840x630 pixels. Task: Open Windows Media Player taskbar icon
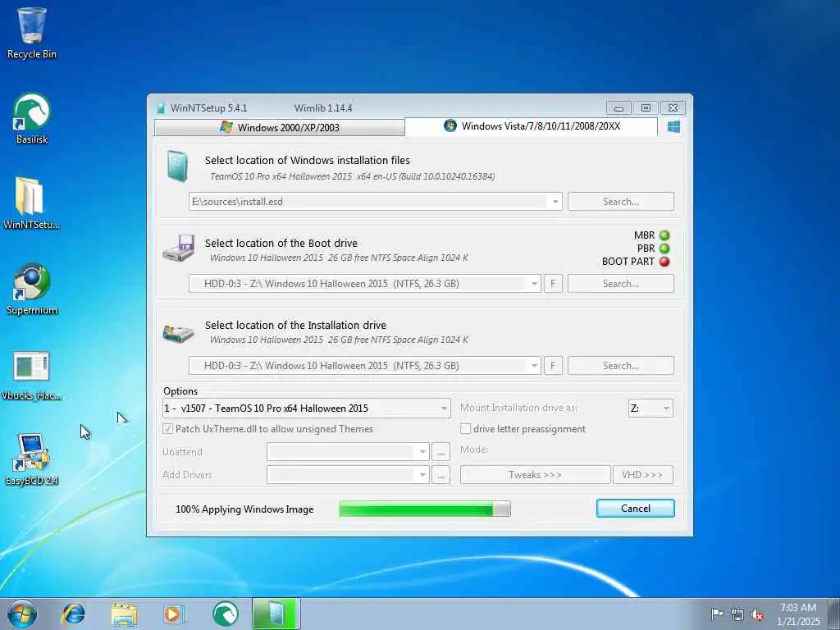174,614
